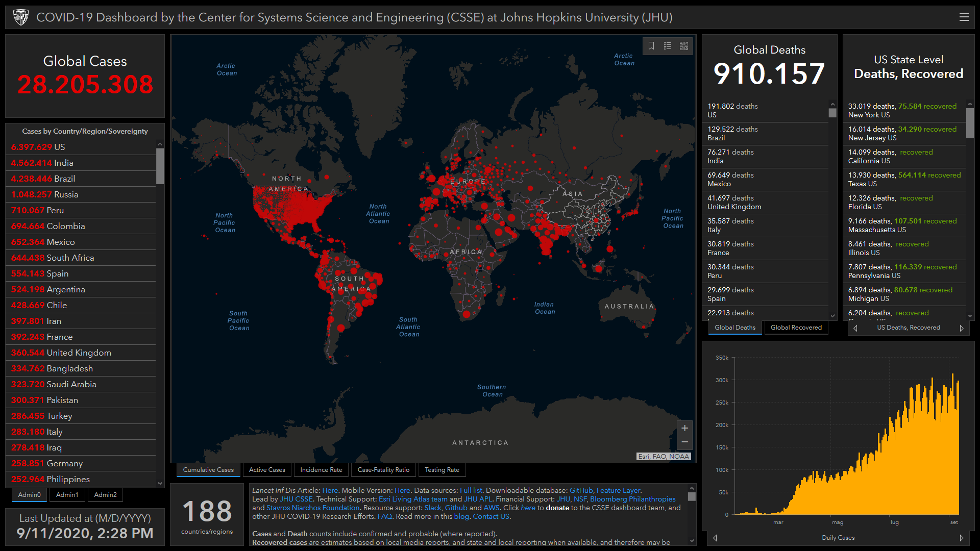Open the GitHub database link

point(581,490)
